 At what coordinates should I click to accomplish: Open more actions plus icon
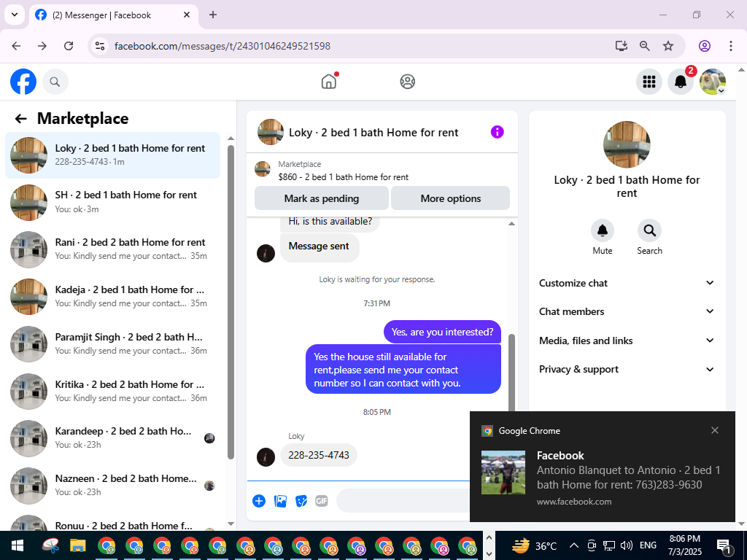[x=259, y=501]
